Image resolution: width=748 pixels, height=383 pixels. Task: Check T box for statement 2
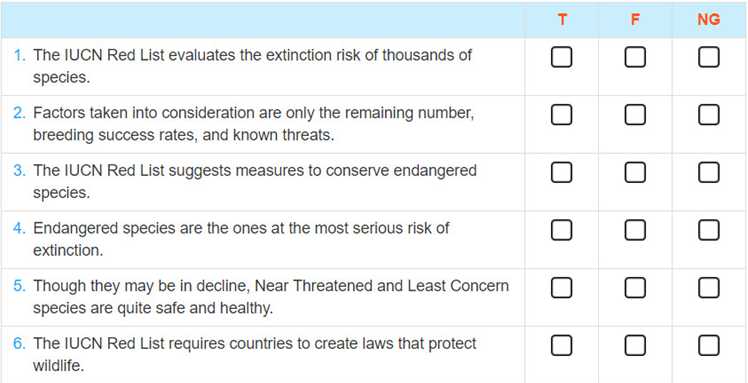pyautogui.click(x=561, y=115)
